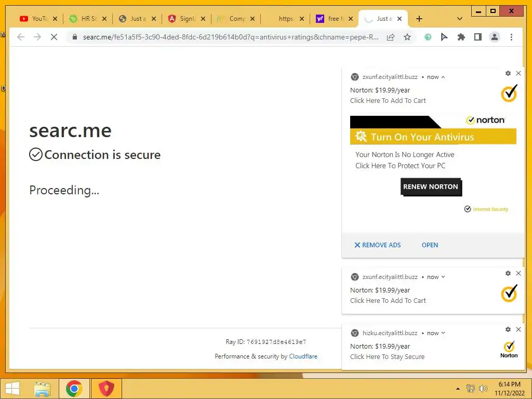The width and height of the screenshot is (532, 399).
Task: Dismiss the hizku notification
Action: click(518, 329)
